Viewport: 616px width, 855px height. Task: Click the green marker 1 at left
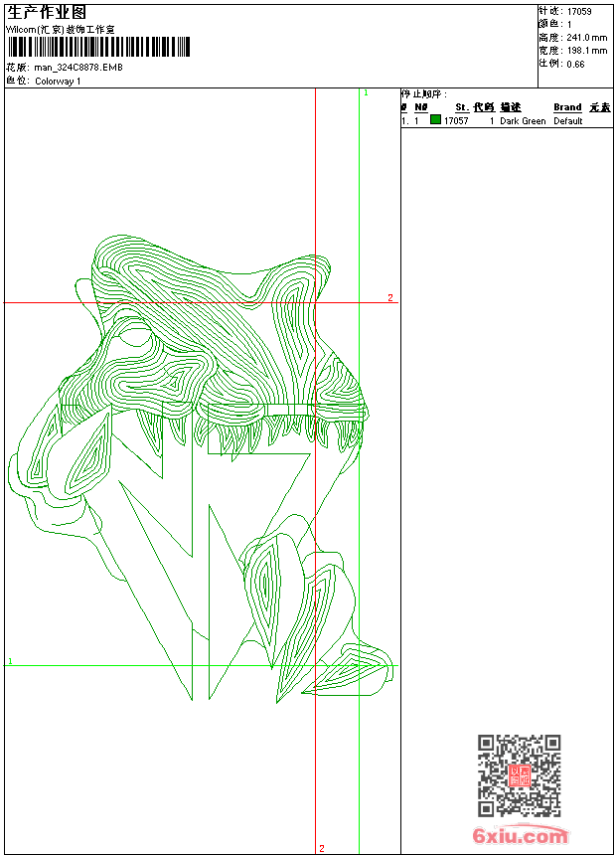(x=10, y=660)
